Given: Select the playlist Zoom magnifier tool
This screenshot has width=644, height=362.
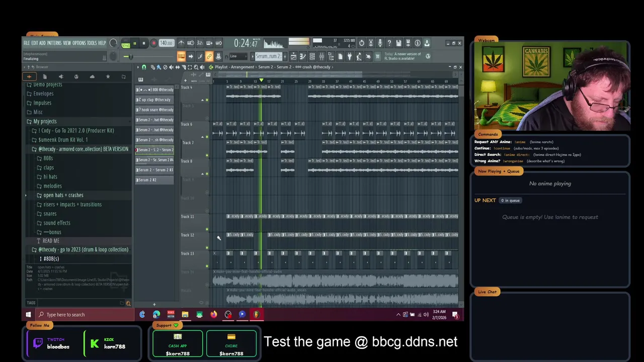Looking at the screenshot, I should point(196,67).
